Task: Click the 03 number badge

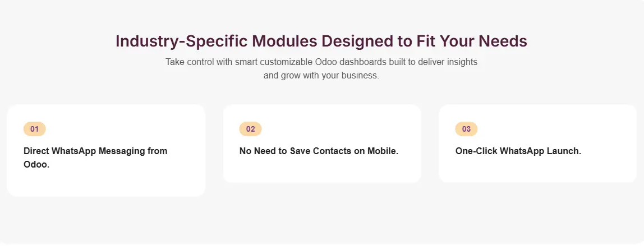Action: [x=466, y=129]
